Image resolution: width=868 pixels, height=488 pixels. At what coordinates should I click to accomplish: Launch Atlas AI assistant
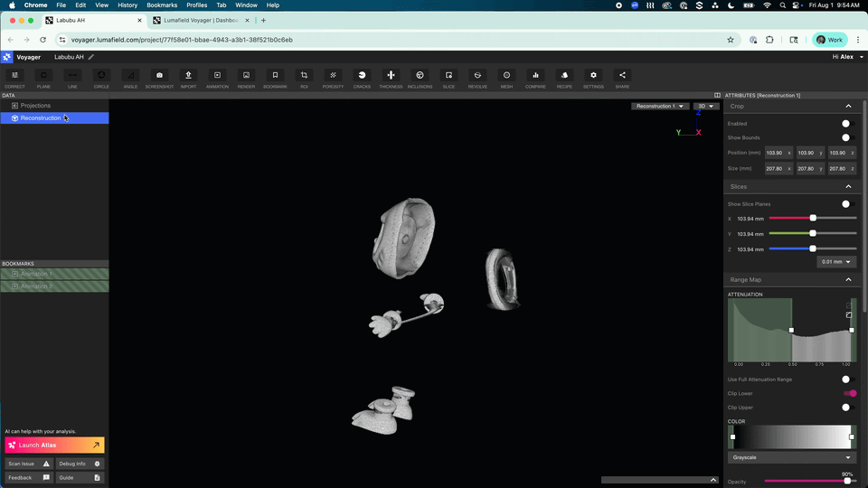54,445
